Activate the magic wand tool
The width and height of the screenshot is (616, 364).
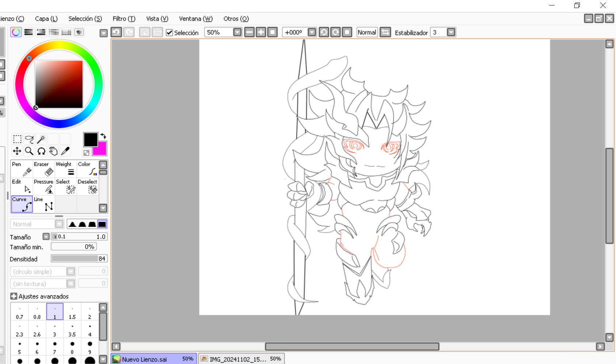pyautogui.click(x=41, y=139)
